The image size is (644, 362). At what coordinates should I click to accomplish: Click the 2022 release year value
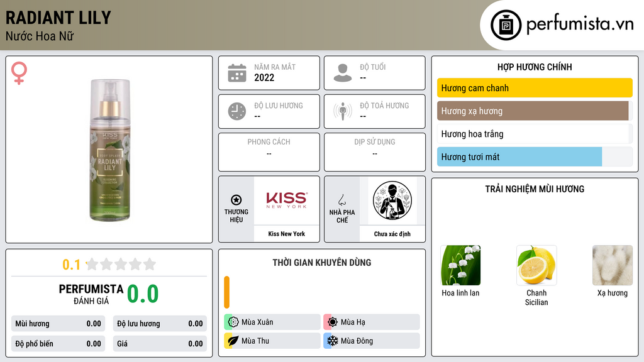[x=264, y=77]
